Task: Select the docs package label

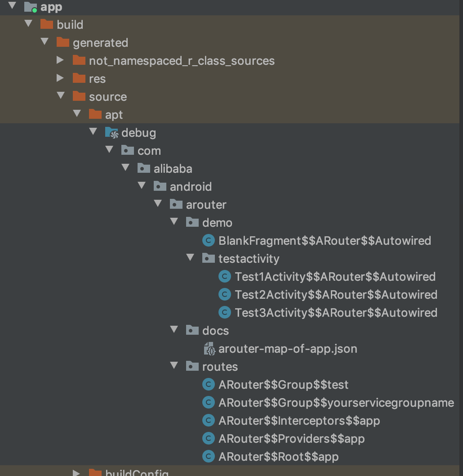Action: 216,331
